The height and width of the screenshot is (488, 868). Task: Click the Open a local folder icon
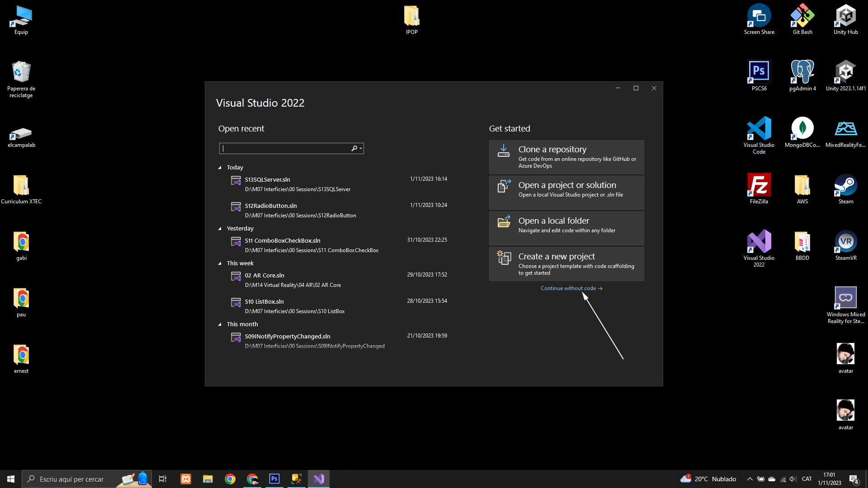click(503, 222)
